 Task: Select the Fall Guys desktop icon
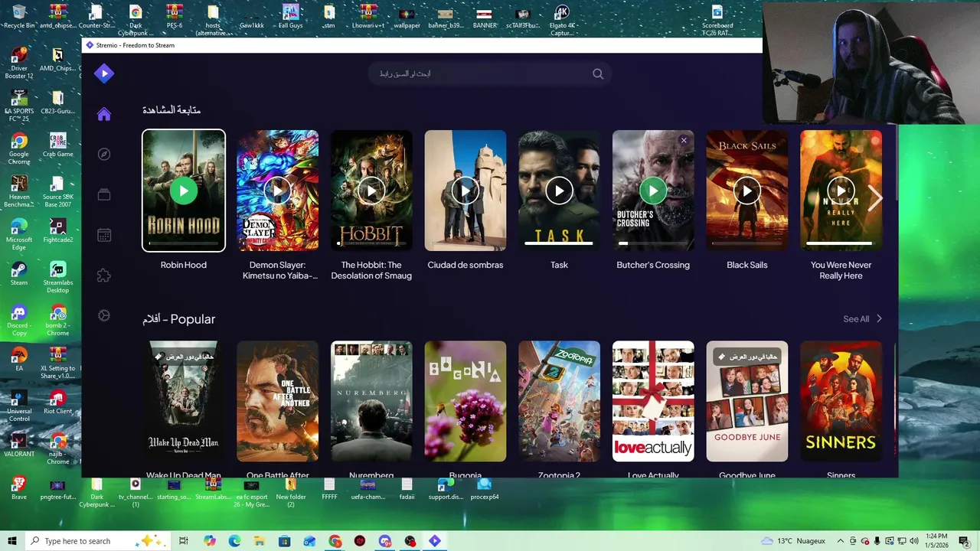tap(290, 16)
